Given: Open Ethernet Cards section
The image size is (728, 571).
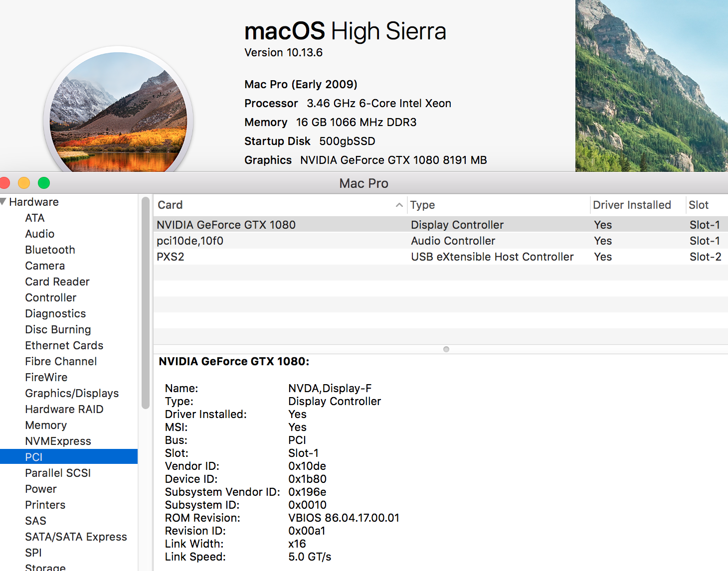Looking at the screenshot, I should point(64,345).
